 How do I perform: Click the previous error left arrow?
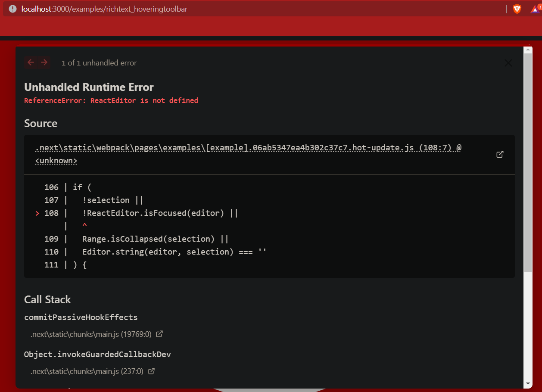[30, 62]
